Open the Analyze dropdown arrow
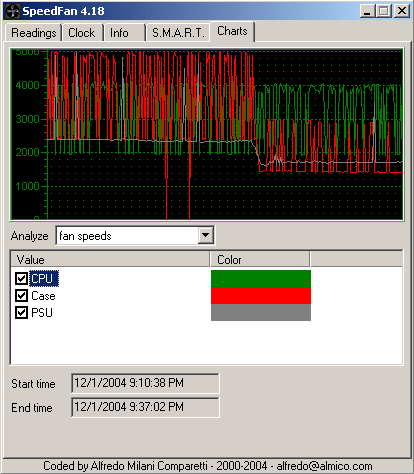 (206, 236)
